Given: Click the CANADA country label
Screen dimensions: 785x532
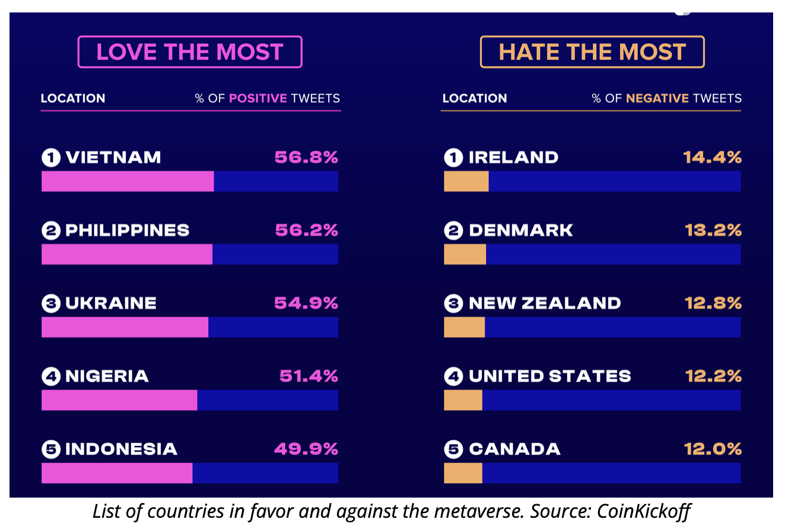Looking at the screenshot, I should pos(514,450).
